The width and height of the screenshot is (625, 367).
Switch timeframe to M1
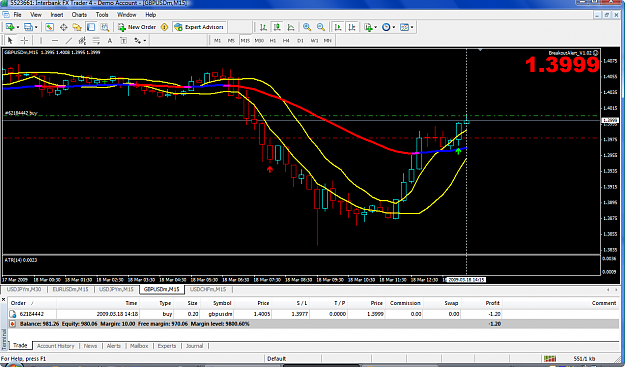tap(217, 41)
